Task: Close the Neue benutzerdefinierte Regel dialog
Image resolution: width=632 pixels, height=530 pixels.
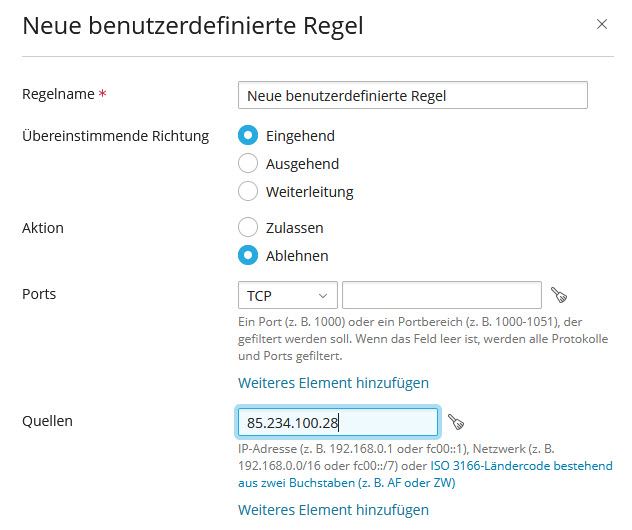Action: [x=602, y=24]
